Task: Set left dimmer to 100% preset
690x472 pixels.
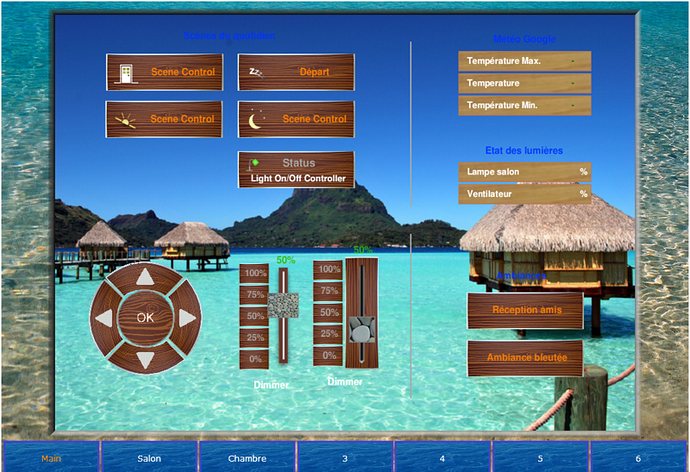Action: pyautogui.click(x=255, y=273)
